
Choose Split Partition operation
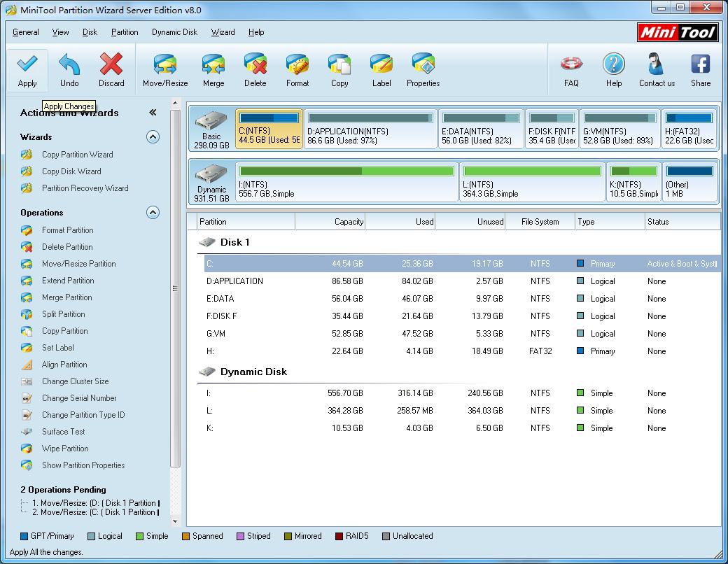pos(63,313)
